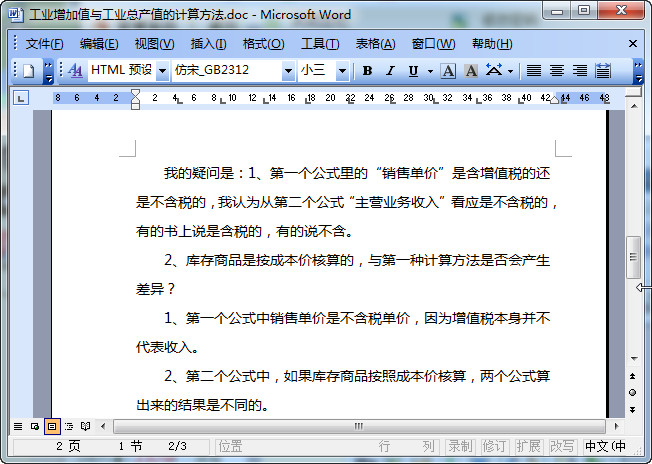Open the 帮助(H) menu
Image resolution: width=652 pixels, height=464 pixels.
[x=492, y=44]
